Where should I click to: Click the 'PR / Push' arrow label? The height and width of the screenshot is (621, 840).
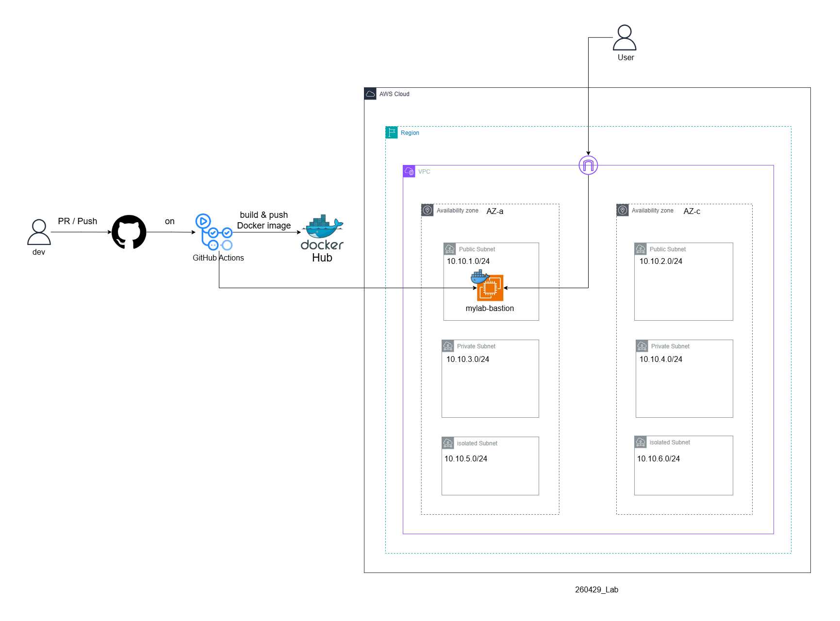click(x=78, y=221)
